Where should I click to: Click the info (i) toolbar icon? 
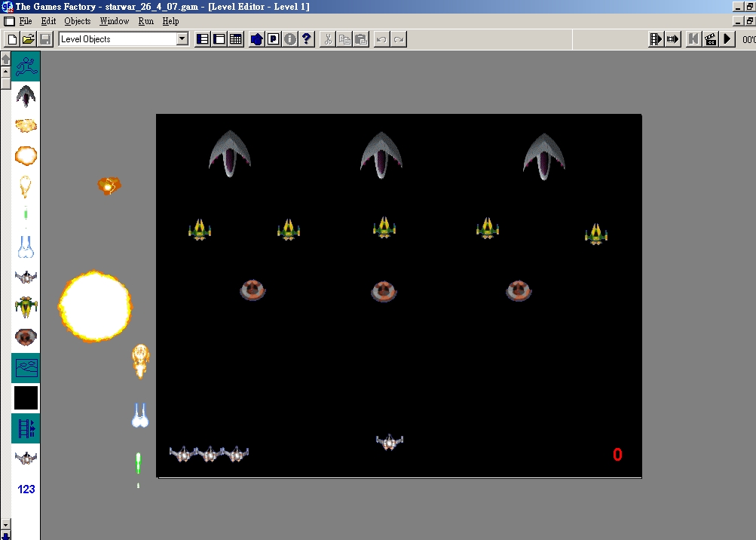[289, 39]
